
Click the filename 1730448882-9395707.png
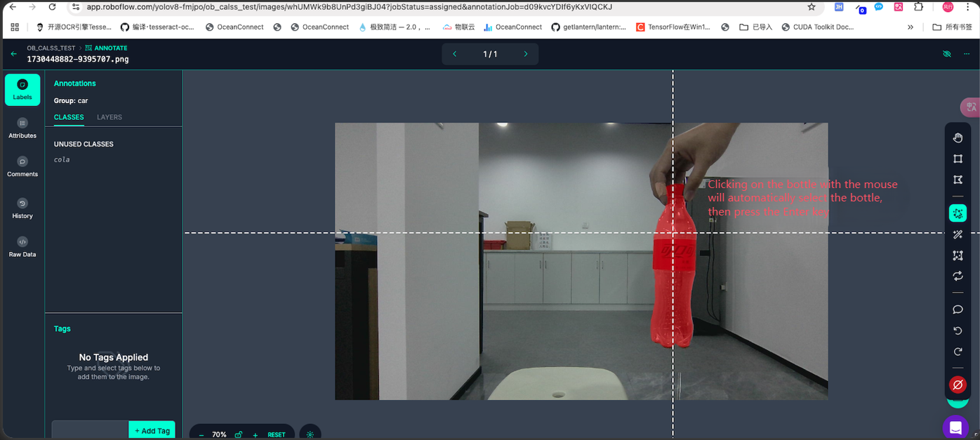tap(78, 60)
